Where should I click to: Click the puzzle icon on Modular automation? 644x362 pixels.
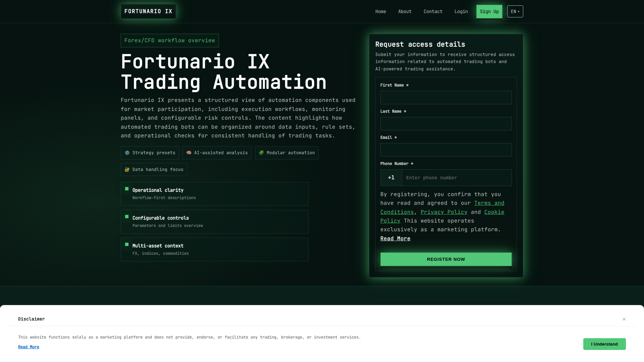click(x=261, y=153)
